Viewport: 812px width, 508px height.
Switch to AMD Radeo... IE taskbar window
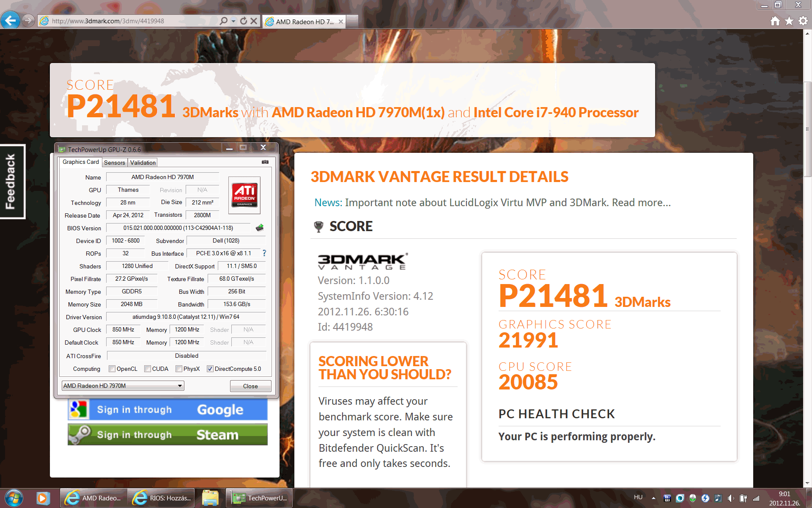(93, 498)
